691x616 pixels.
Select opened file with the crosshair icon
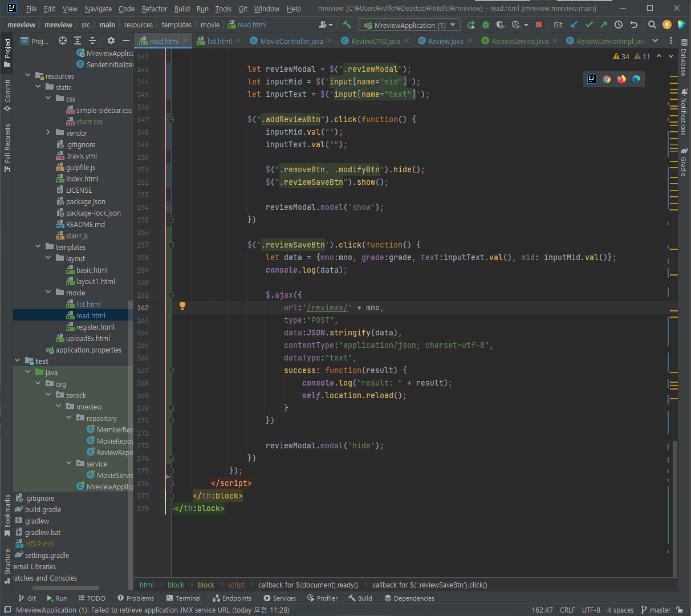click(63, 40)
